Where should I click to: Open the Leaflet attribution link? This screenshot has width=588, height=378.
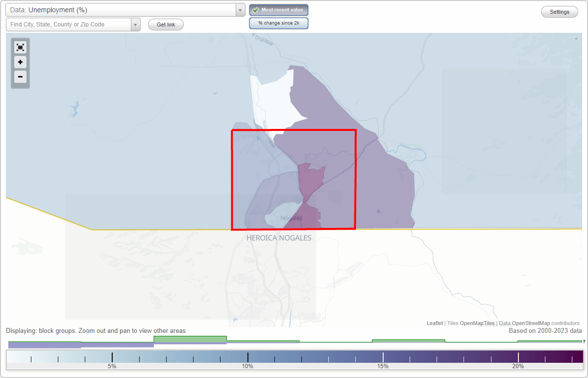(x=435, y=323)
